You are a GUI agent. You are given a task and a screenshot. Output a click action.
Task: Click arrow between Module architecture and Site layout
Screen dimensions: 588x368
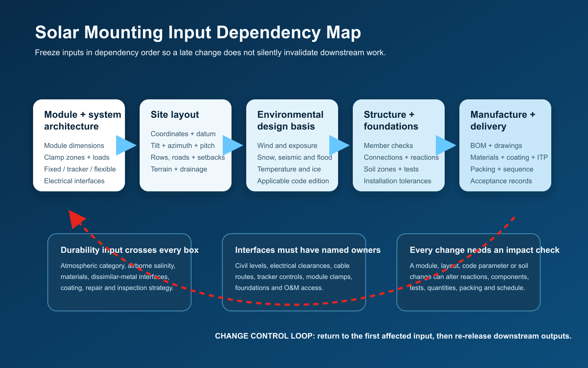(x=126, y=145)
